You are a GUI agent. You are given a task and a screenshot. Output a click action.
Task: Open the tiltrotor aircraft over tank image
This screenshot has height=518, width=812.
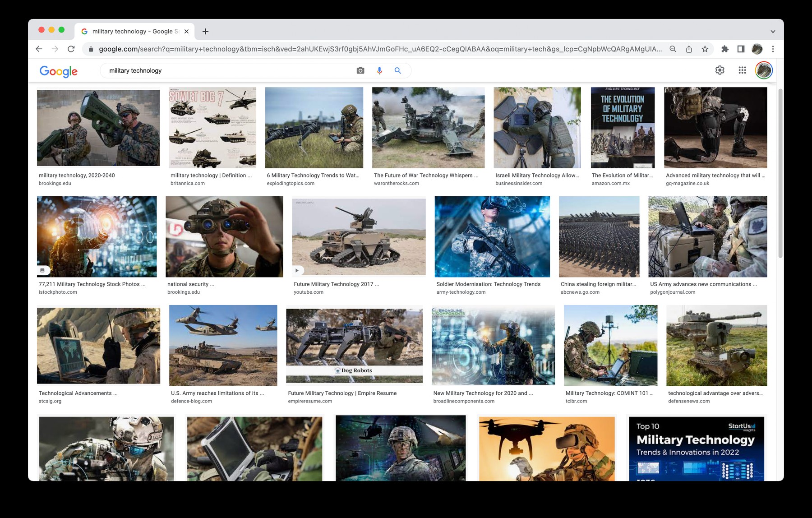(x=223, y=346)
